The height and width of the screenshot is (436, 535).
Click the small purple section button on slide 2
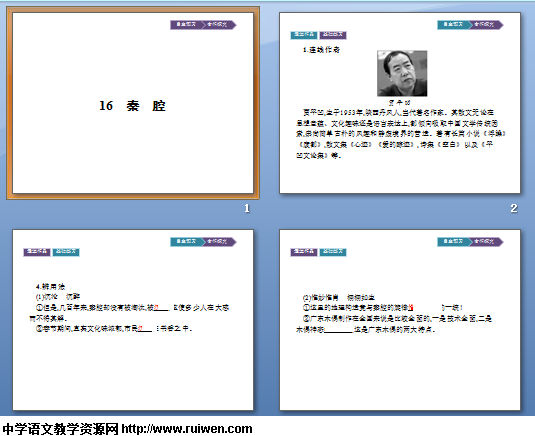tap(333, 35)
